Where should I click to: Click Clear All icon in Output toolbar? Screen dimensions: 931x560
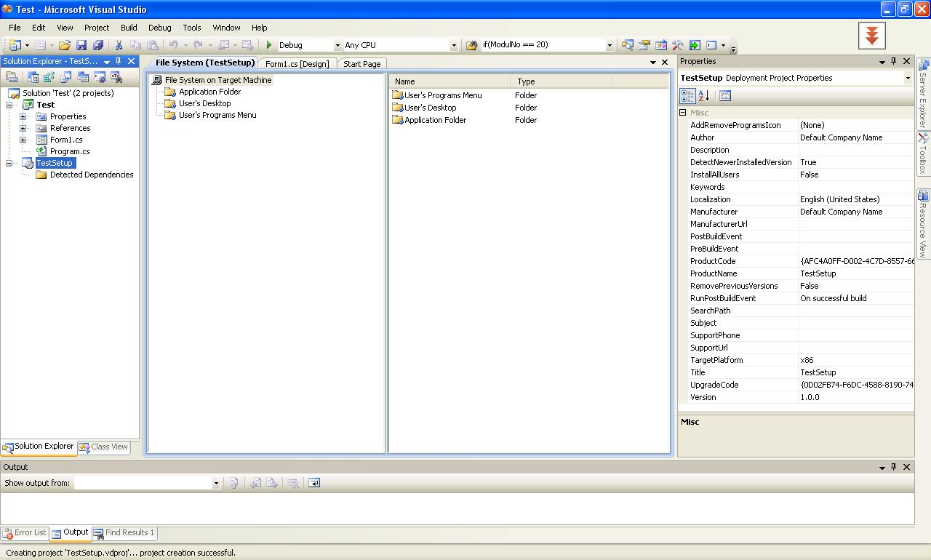293,483
